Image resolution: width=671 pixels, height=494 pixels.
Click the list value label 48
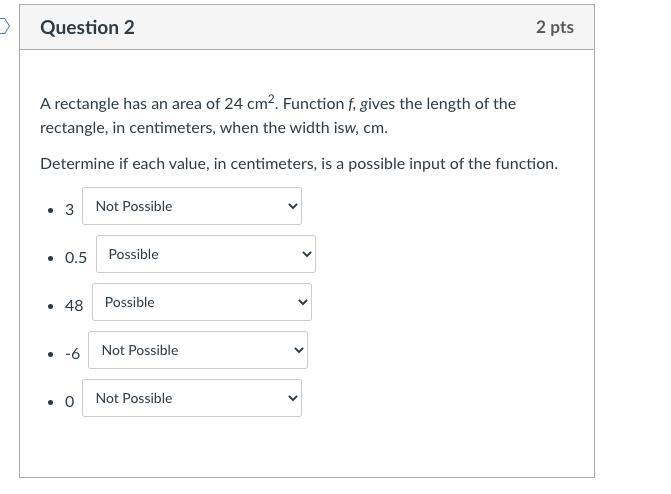click(74, 305)
